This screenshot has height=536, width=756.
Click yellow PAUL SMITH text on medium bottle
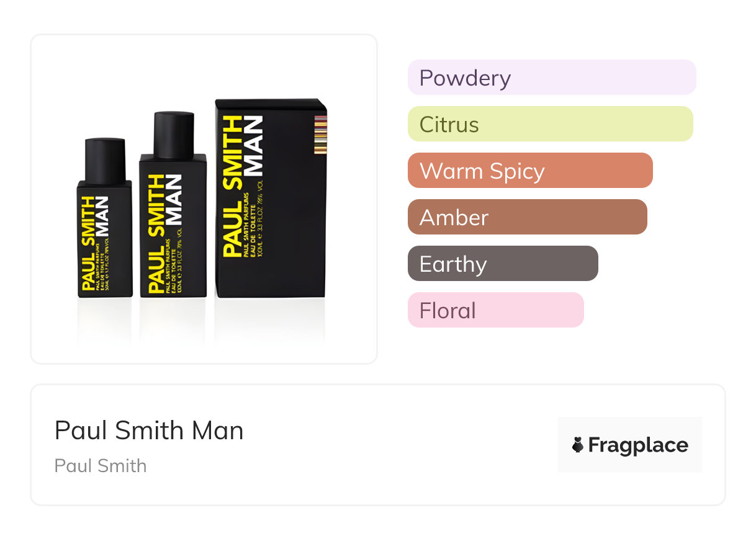[x=156, y=233]
